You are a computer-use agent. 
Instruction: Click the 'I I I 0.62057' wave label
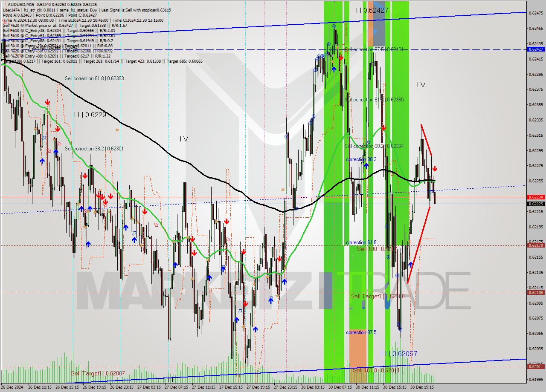click(399, 354)
